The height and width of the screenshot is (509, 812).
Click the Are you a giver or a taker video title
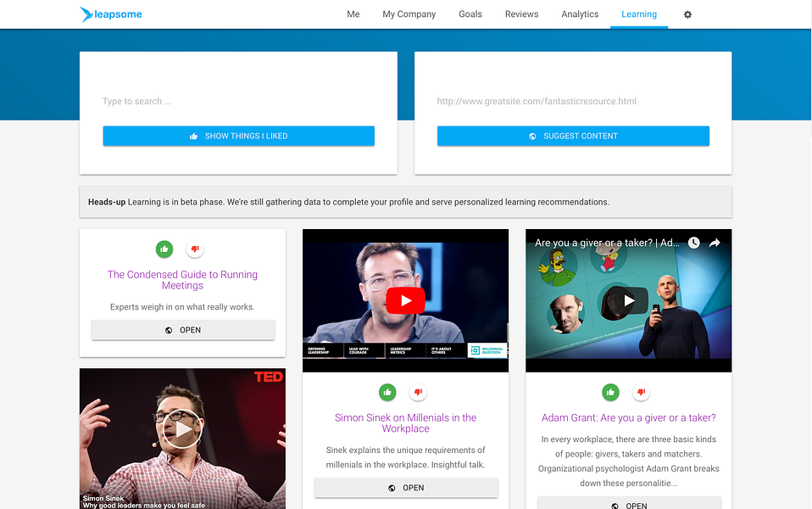[607, 243]
